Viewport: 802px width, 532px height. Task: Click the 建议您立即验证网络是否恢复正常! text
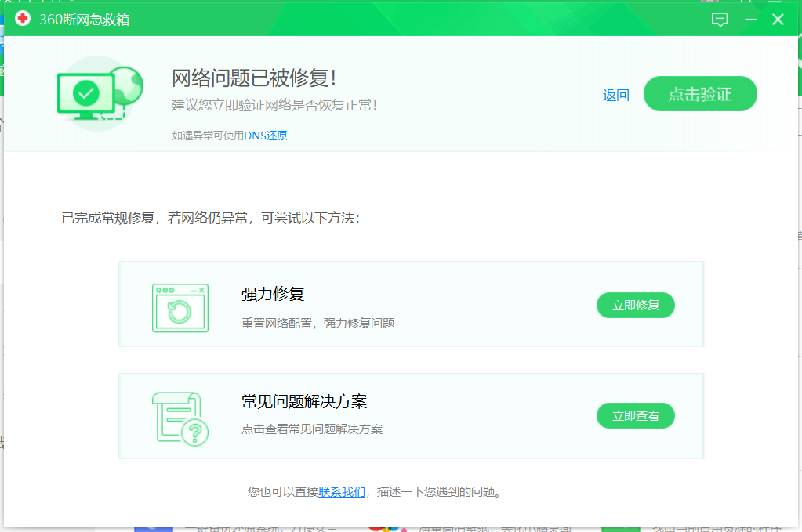coord(274,105)
